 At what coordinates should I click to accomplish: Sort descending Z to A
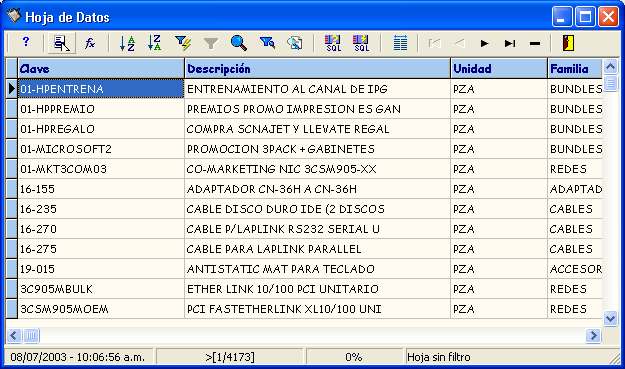click(155, 43)
